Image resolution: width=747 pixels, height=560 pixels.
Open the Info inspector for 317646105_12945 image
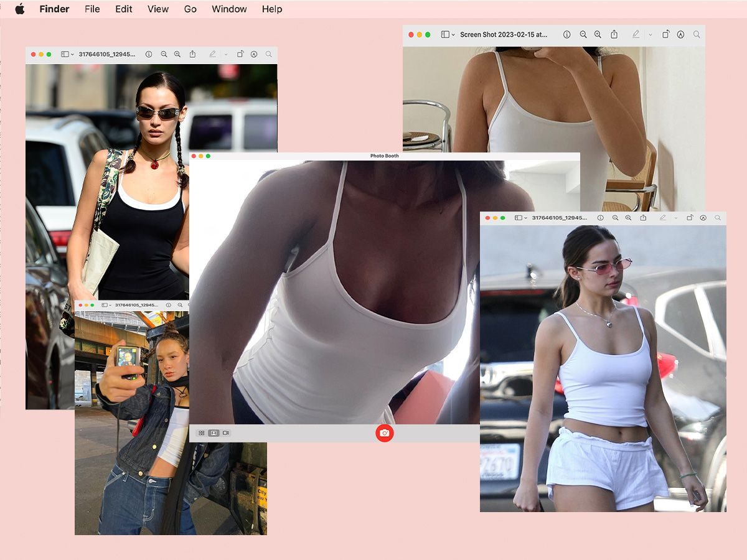(149, 54)
